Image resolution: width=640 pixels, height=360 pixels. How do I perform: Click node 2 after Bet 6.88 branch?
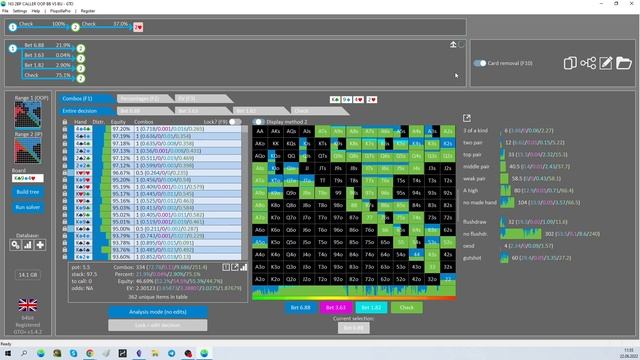click(81, 49)
